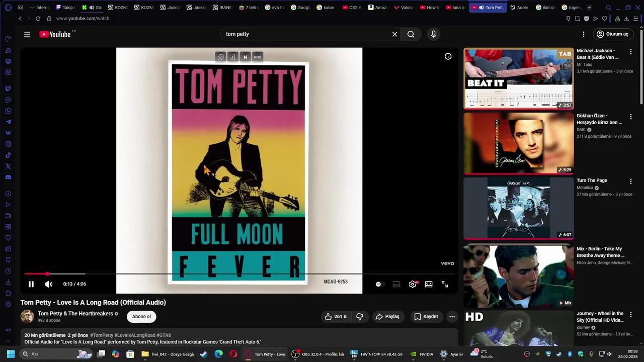
Task: Toggle subtitles captions in the player
Action: click(x=396, y=284)
